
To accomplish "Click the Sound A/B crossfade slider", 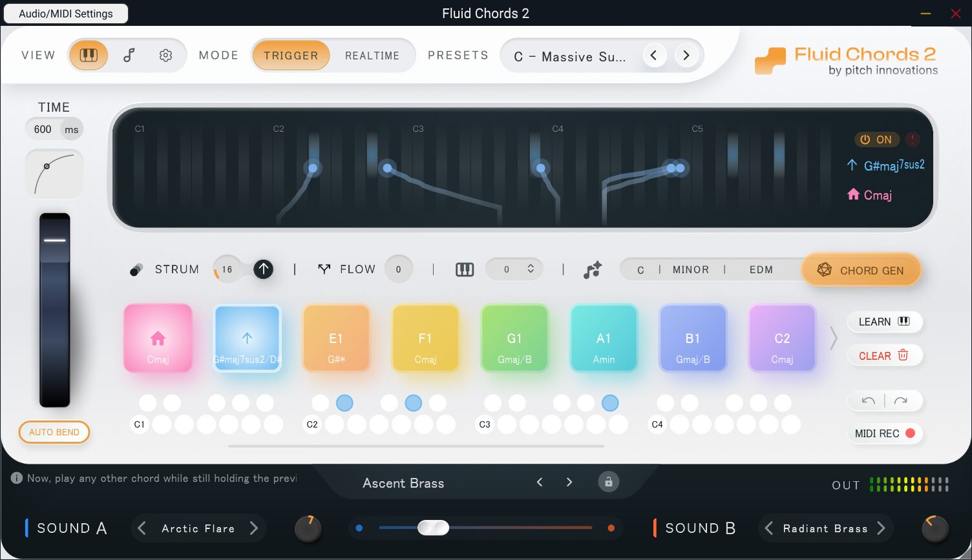I will point(485,528).
